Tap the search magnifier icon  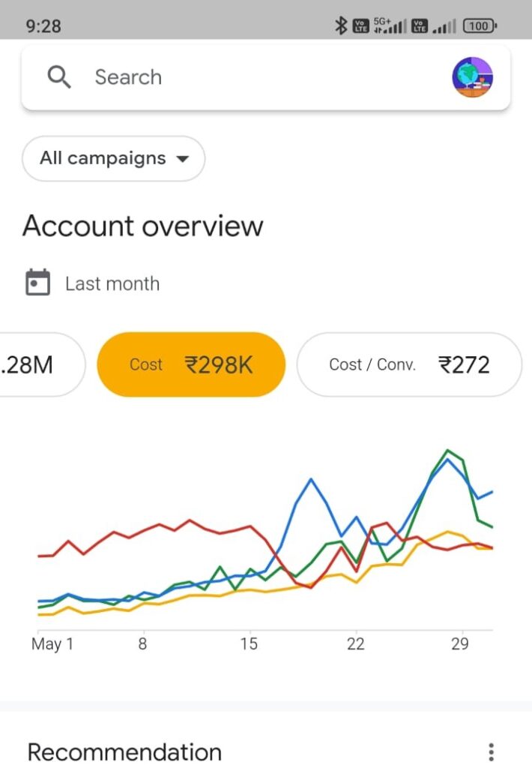point(59,77)
